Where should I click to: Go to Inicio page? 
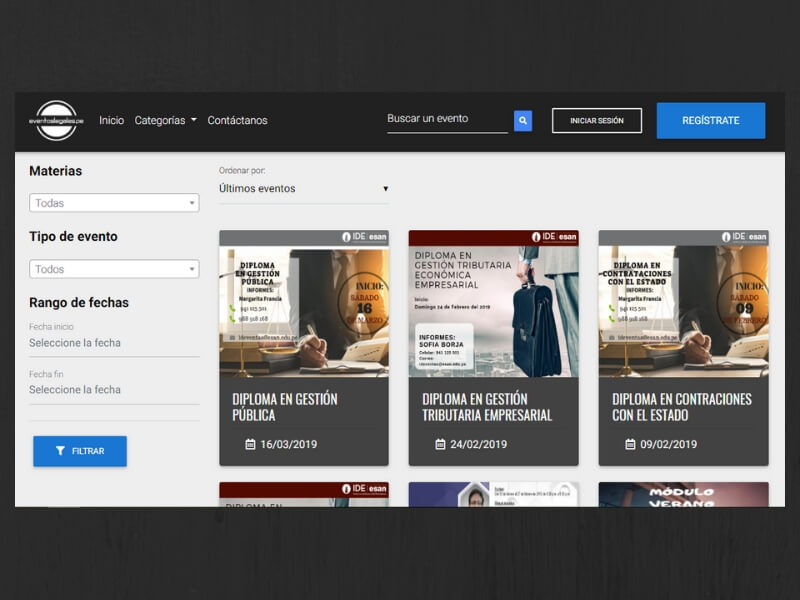(111, 120)
